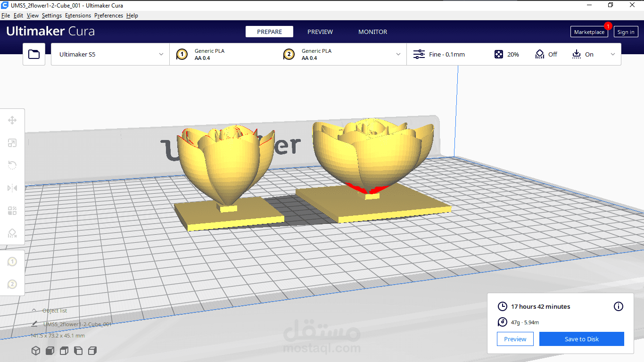Image resolution: width=644 pixels, height=362 pixels.
Task: Click the clock print time icon
Action: (x=503, y=306)
